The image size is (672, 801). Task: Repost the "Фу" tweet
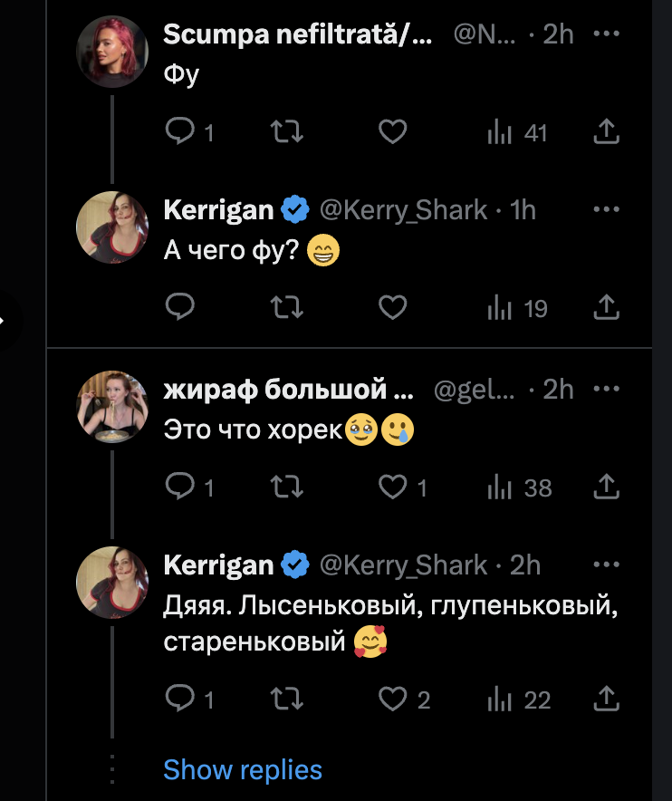pos(288,133)
